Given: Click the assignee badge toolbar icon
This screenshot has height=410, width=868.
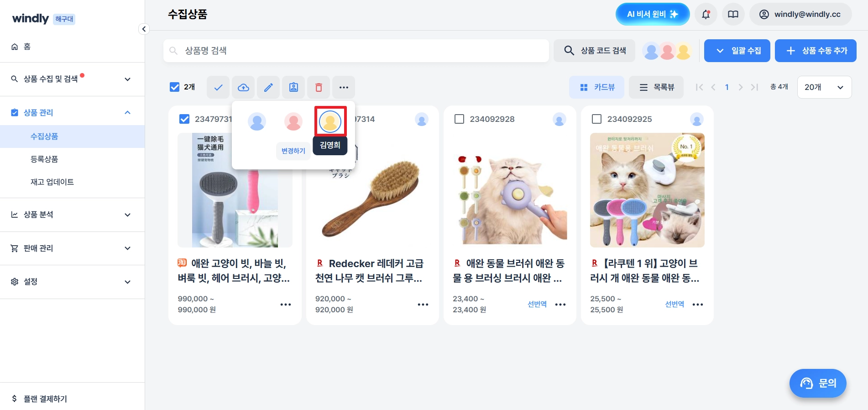Looking at the screenshot, I should coord(293,87).
